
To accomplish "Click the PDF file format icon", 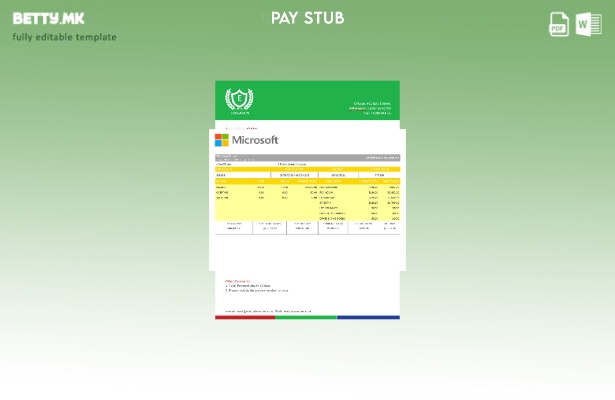I will click(559, 25).
